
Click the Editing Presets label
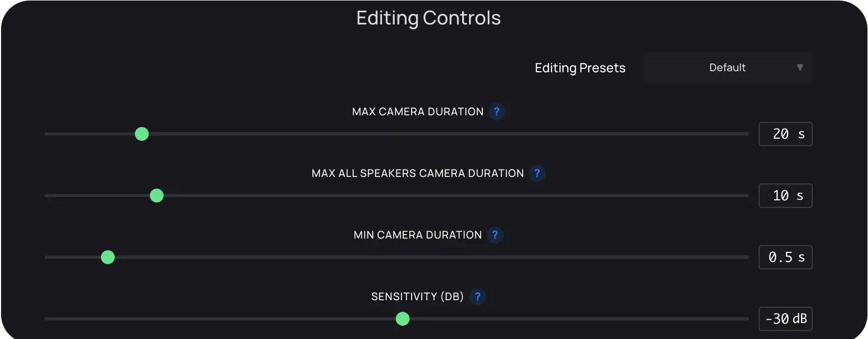pos(580,68)
